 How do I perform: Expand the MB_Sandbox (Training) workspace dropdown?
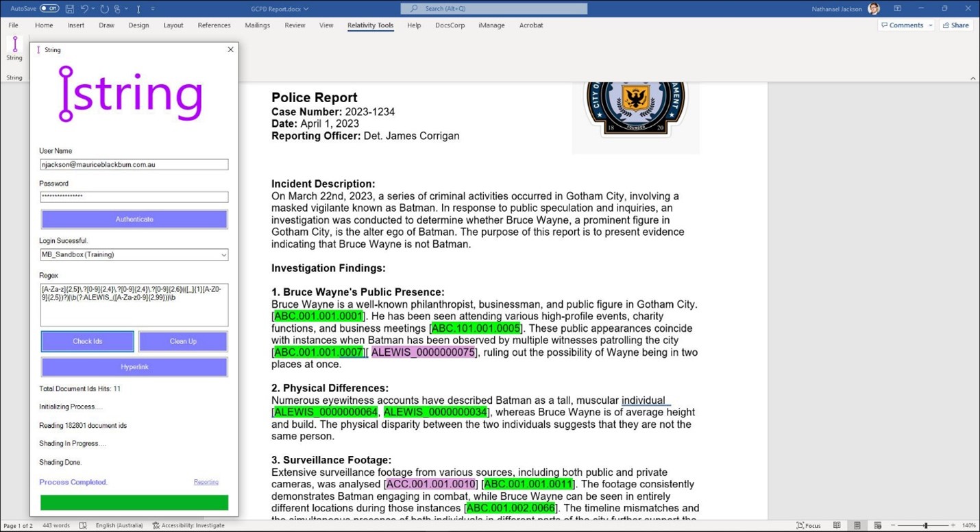pos(223,255)
